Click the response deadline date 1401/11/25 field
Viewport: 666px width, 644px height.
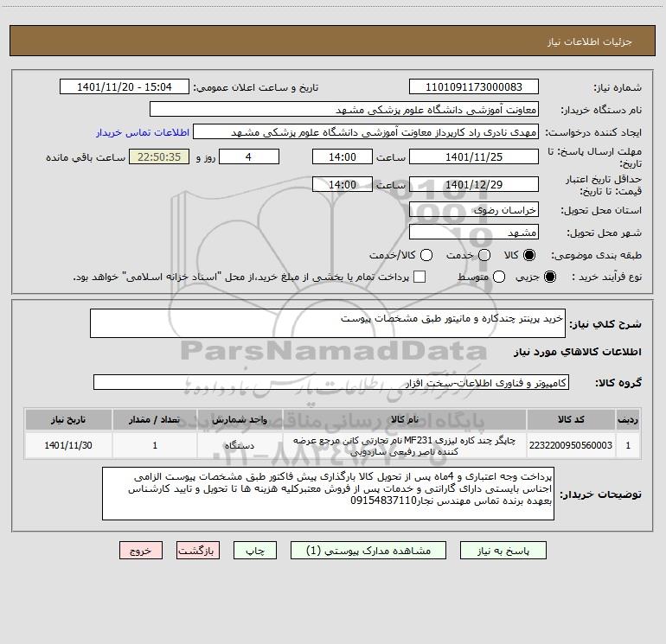(x=474, y=156)
